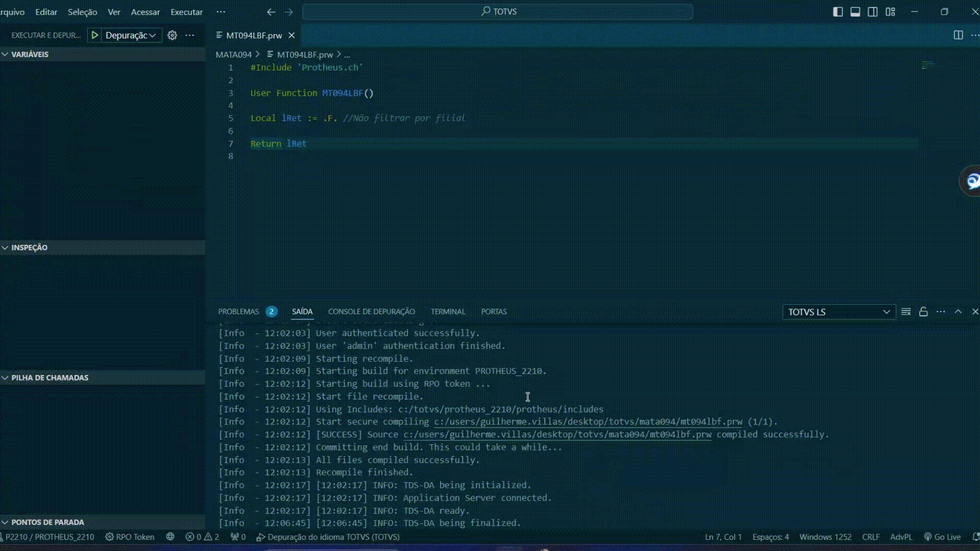Maximize the bottom panel with chevron
The height and width of the screenshot is (551, 980).
point(958,312)
